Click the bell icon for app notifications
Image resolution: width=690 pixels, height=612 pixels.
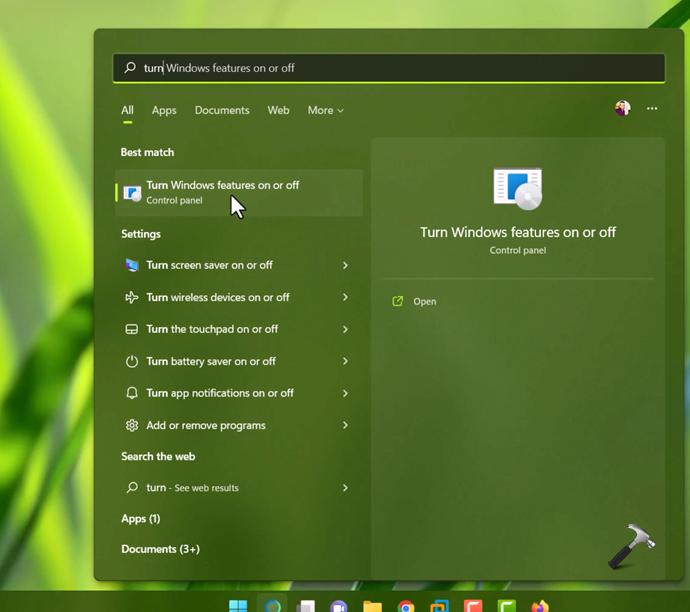[x=132, y=393]
